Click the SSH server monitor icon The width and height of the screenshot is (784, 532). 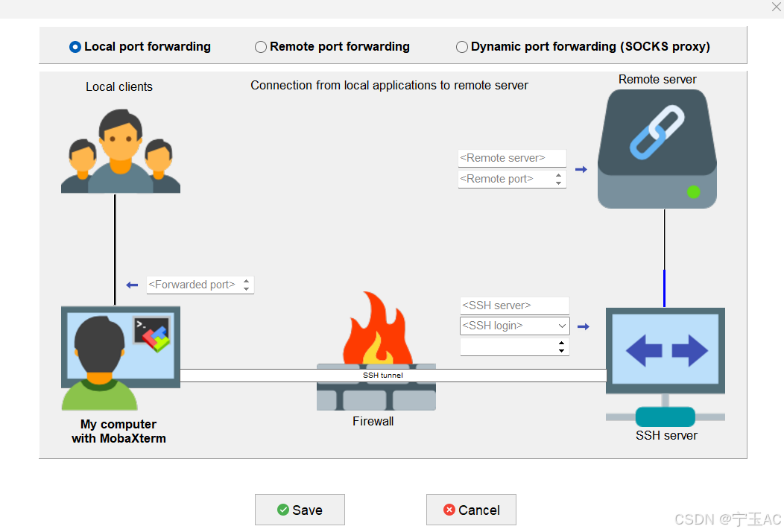[x=665, y=367]
